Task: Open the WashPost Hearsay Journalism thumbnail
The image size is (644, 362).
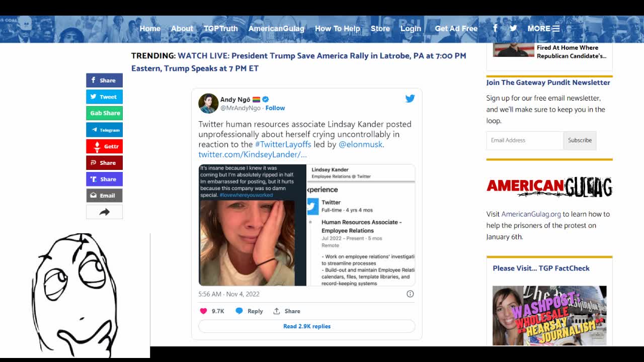Action: [549, 316]
